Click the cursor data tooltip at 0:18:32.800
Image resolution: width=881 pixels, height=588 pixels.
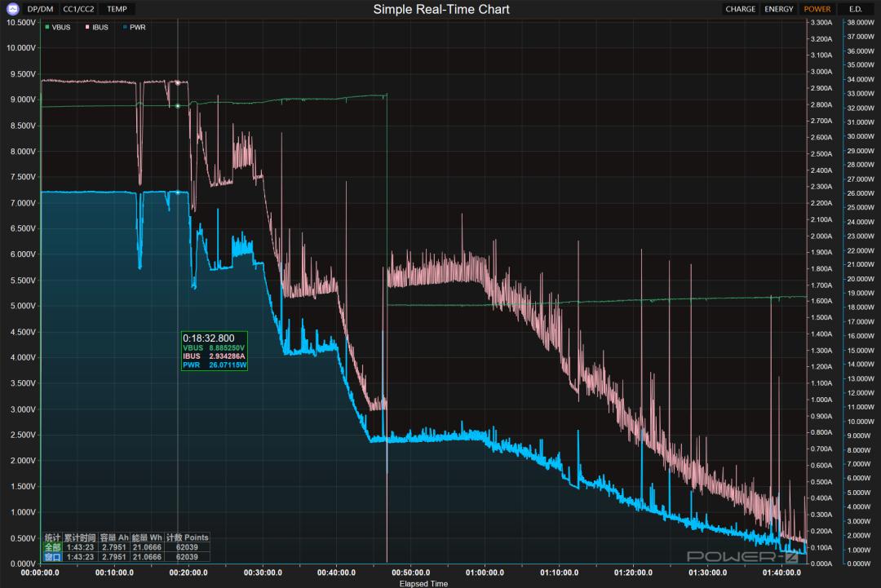coord(215,351)
